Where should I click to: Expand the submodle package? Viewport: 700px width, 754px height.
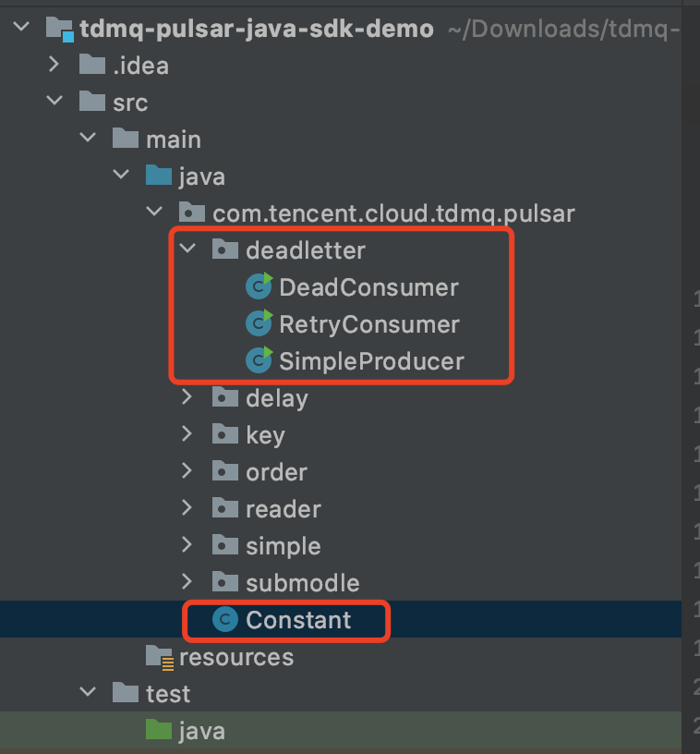(187, 582)
